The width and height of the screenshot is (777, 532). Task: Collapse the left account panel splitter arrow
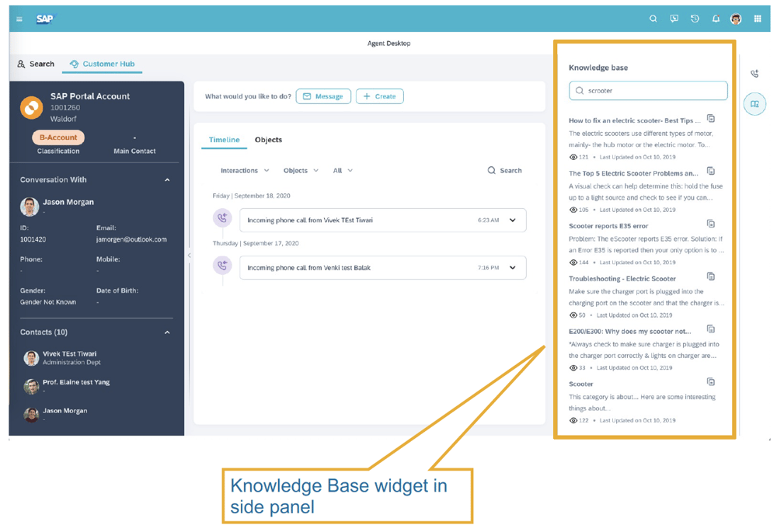(x=189, y=256)
